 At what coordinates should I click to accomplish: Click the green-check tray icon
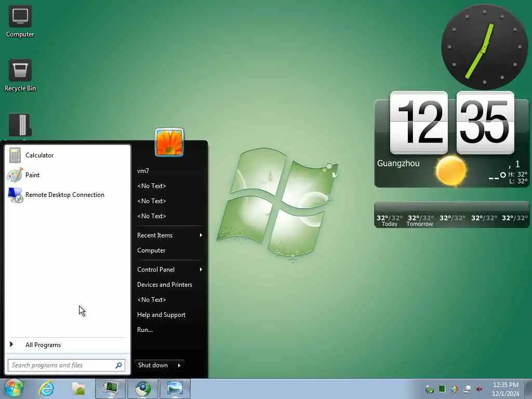(430, 389)
